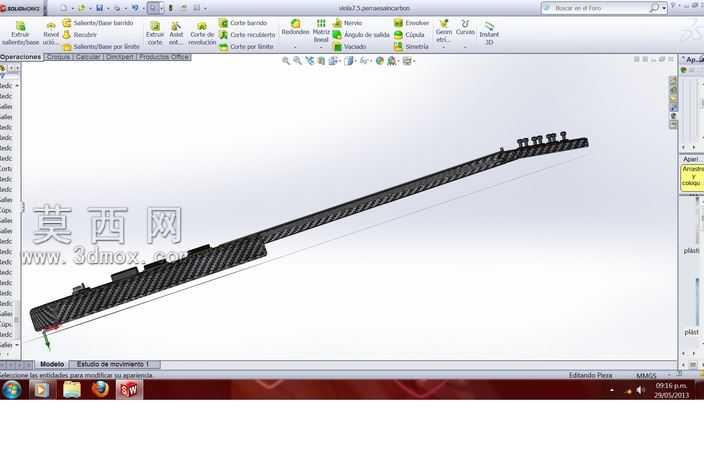Select the Modelo bottom tab
The image size is (704, 469).
click(52, 364)
